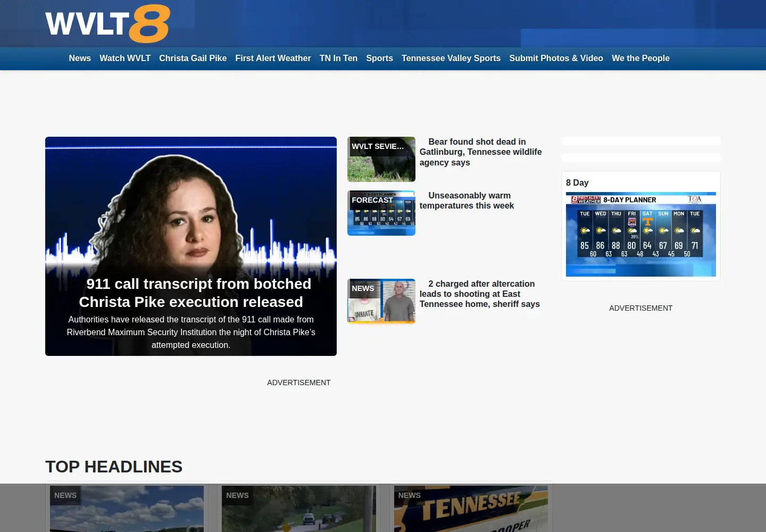
Task: Select TN In Ten nav item
Action: click(338, 59)
